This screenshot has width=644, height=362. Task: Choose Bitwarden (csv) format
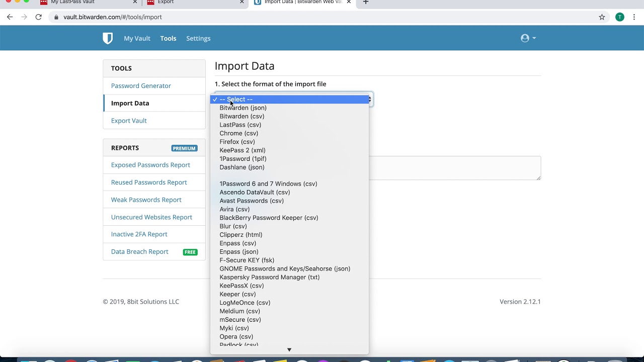[289, 116]
